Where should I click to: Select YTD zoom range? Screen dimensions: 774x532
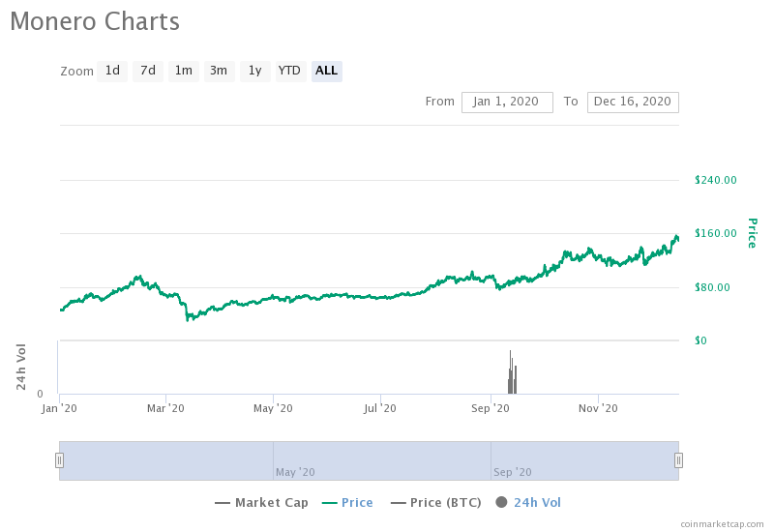[290, 71]
